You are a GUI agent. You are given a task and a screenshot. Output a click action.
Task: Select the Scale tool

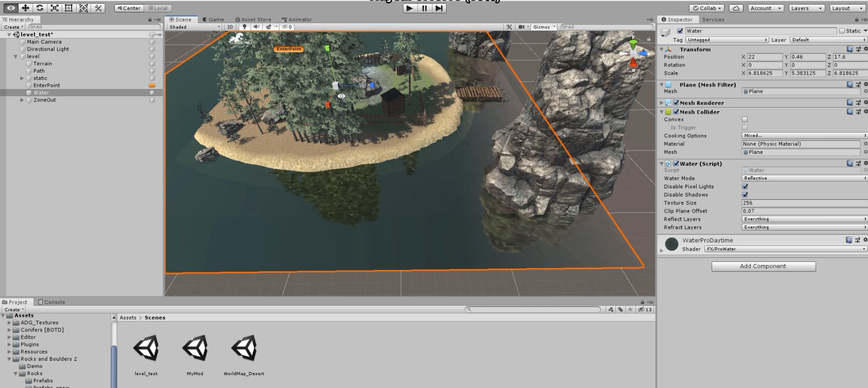54,8
